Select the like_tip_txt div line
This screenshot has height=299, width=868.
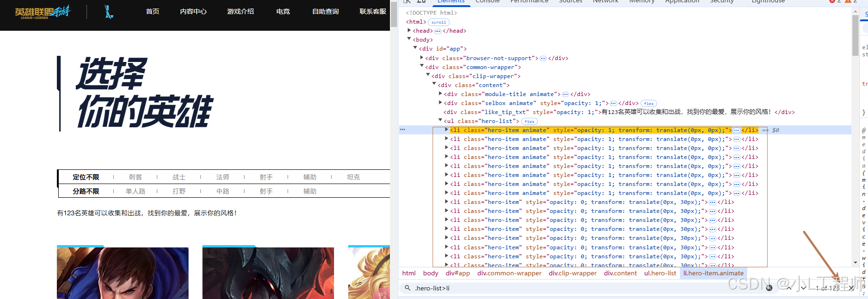(619, 112)
